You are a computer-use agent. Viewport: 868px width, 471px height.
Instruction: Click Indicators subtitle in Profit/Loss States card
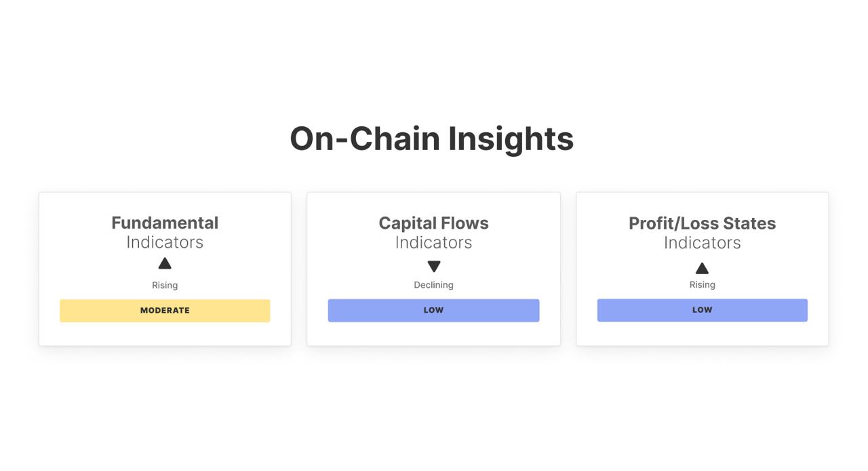click(x=702, y=242)
